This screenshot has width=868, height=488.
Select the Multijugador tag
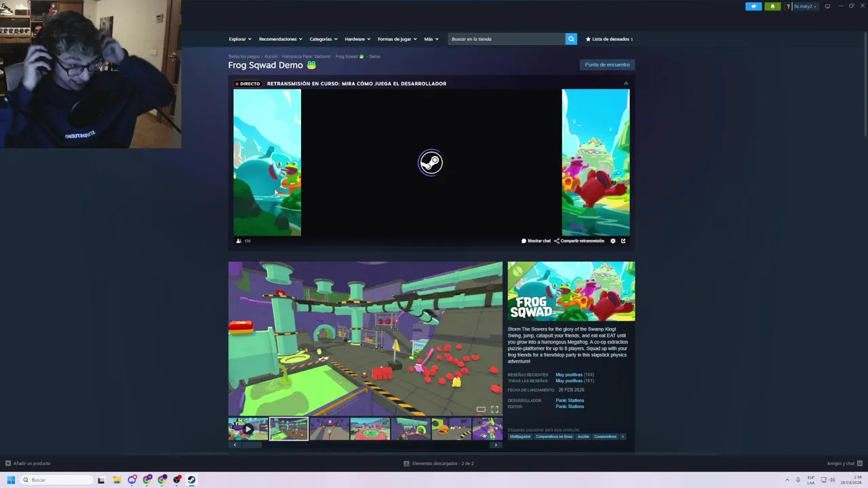[520, 436]
